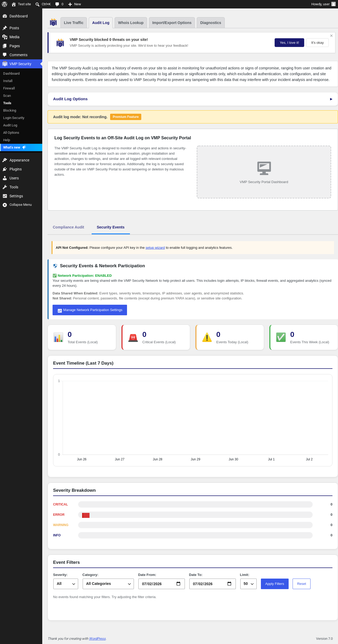Viewport: 338px width, 644px height.
Task: Click the VMP Security logo beside tabs
Action: click(x=53, y=22)
